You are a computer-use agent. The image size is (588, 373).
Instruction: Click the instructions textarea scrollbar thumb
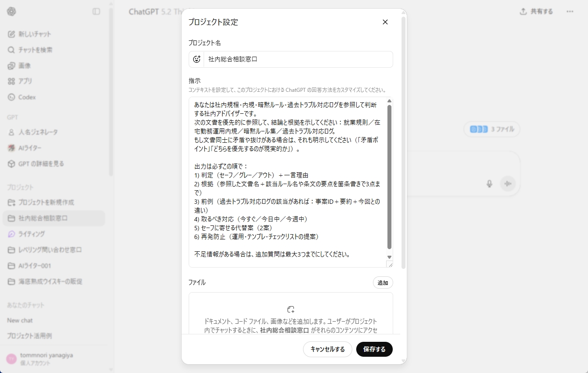[x=389, y=177]
